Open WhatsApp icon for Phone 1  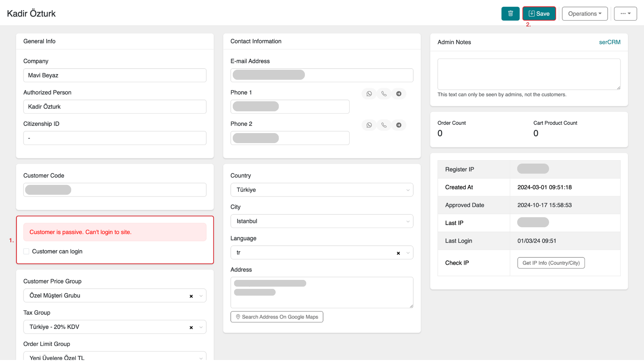click(x=369, y=94)
